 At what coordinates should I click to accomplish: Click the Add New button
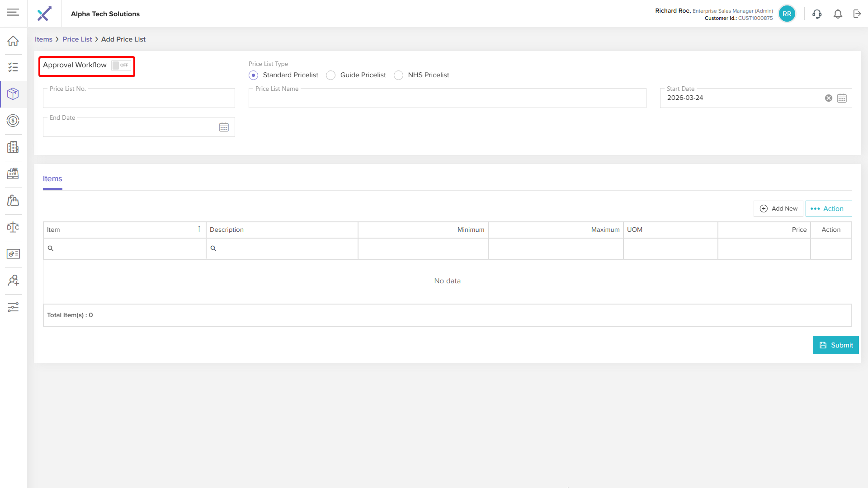pos(778,209)
